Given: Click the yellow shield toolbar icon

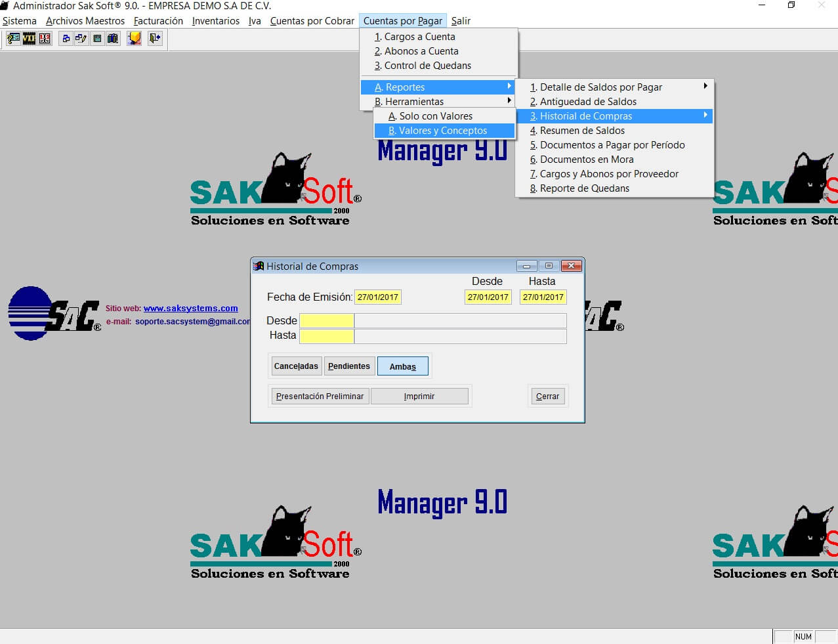Looking at the screenshot, I should 134,39.
